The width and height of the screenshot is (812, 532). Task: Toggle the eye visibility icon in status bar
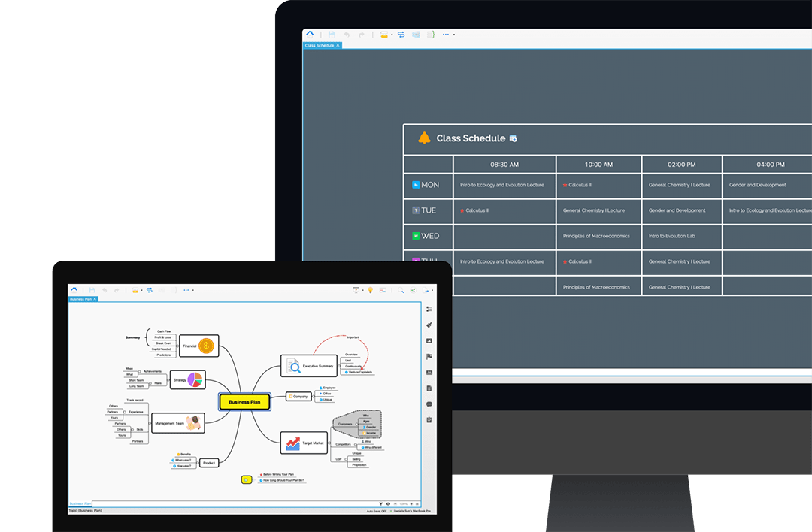pos(389,503)
